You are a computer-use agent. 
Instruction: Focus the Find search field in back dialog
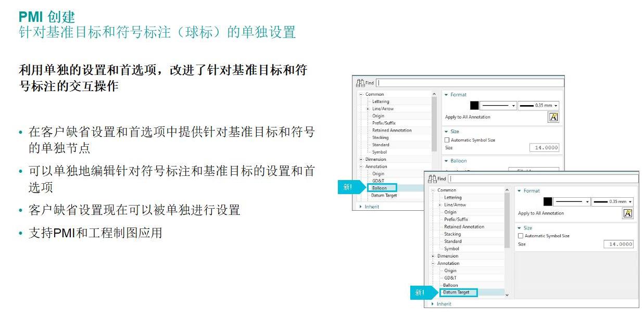tap(470, 83)
